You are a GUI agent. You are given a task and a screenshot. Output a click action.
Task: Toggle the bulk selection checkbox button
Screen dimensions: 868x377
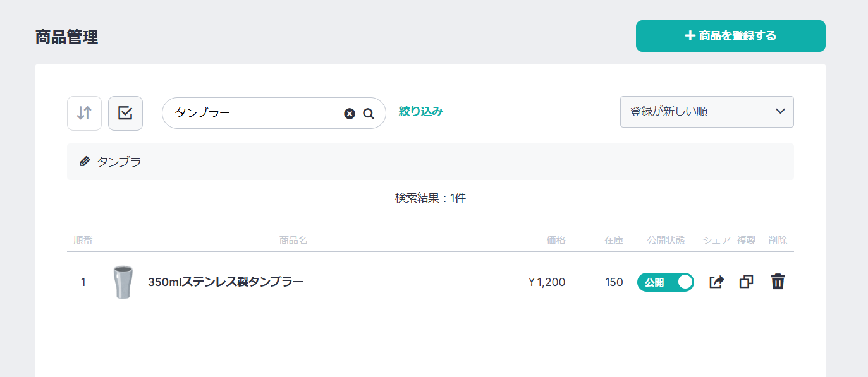[x=125, y=113]
